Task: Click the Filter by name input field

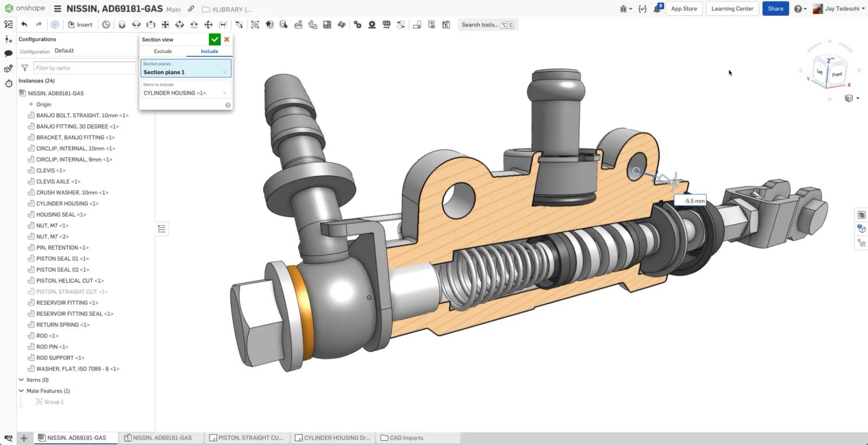Action: [x=84, y=68]
